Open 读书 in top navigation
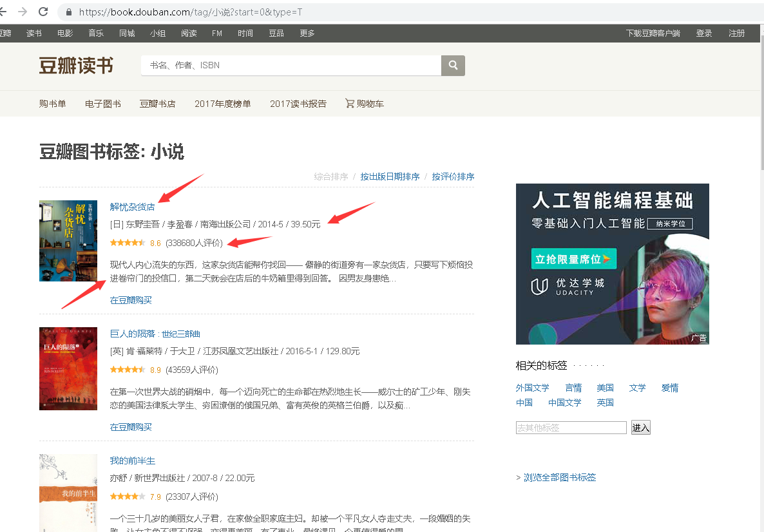764x532 pixels. tap(34, 33)
